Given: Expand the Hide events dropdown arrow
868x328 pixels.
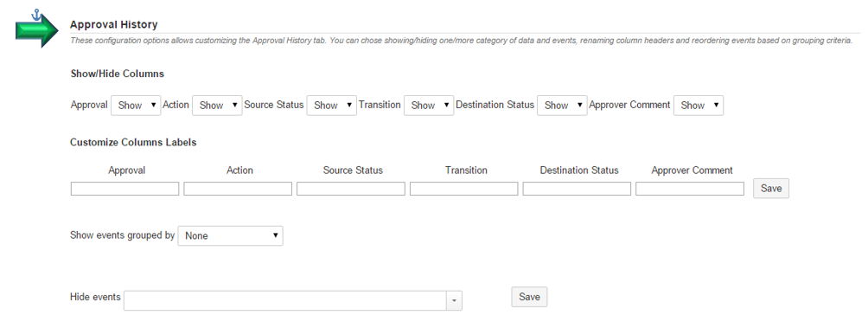Looking at the screenshot, I should pyautogui.click(x=454, y=301).
